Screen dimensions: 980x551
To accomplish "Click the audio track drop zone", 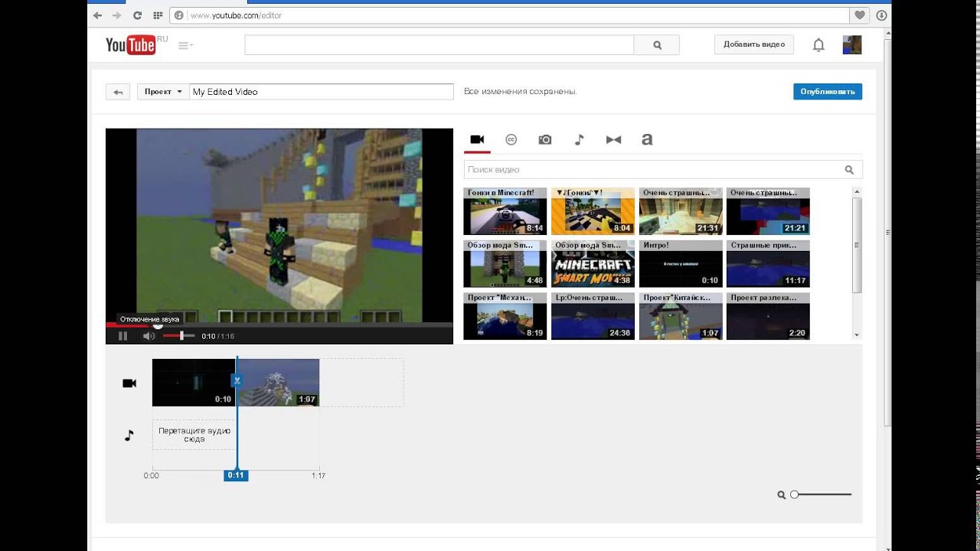I will 194,435.
